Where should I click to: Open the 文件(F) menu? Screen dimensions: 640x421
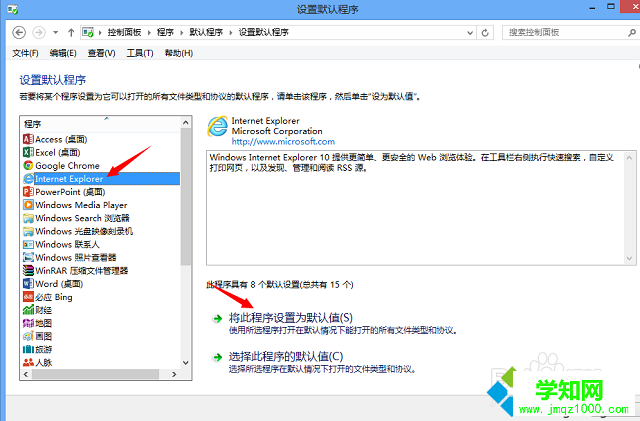25,53
